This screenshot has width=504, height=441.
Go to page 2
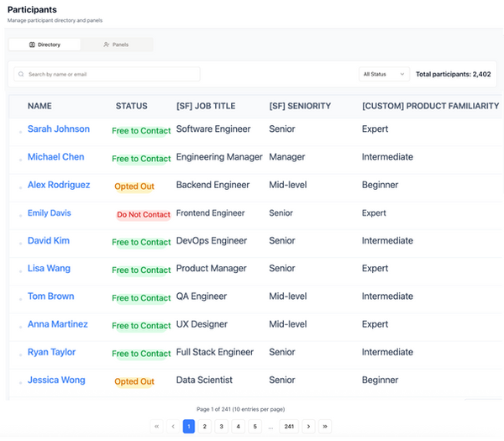click(205, 427)
